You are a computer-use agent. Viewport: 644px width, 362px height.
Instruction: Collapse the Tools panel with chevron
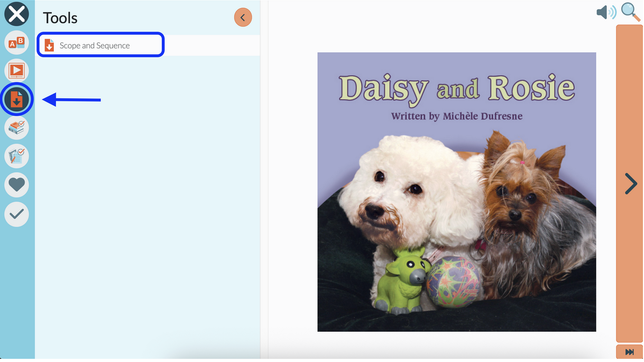click(243, 17)
